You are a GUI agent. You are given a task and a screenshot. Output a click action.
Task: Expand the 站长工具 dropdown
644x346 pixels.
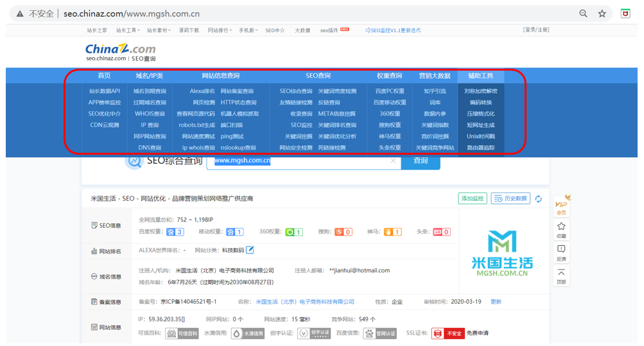[x=128, y=30]
